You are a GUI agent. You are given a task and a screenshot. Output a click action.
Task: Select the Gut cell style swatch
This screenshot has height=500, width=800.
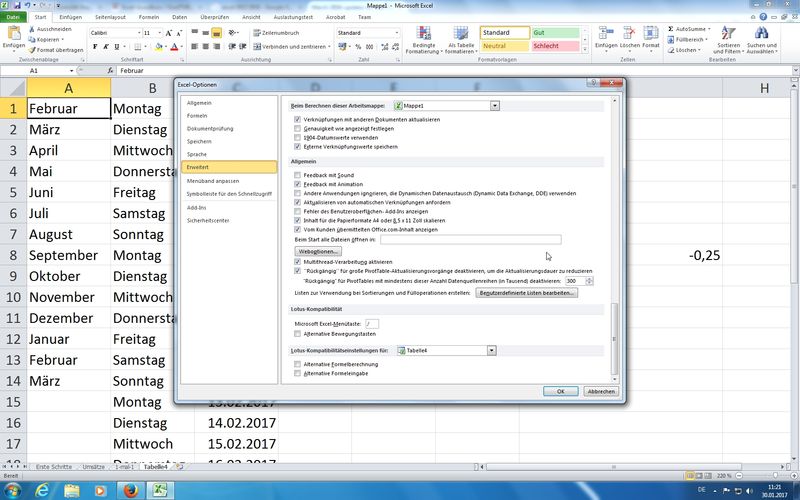click(x=555, y=33)
